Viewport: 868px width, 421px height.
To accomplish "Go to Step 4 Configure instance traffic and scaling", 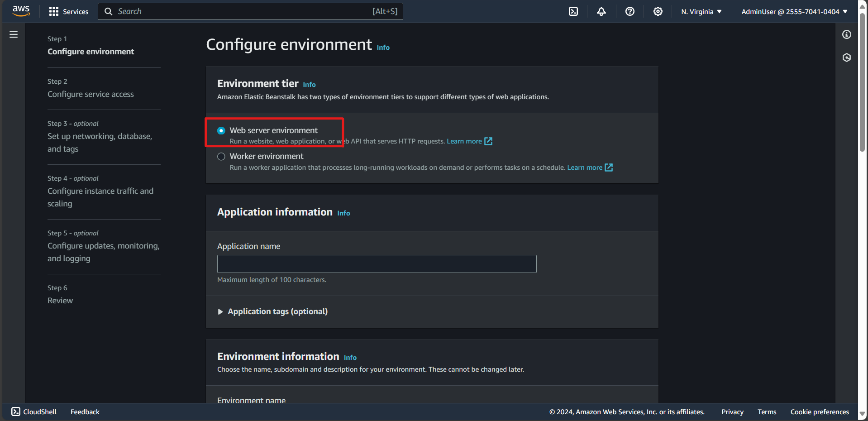I will (100, 197).
